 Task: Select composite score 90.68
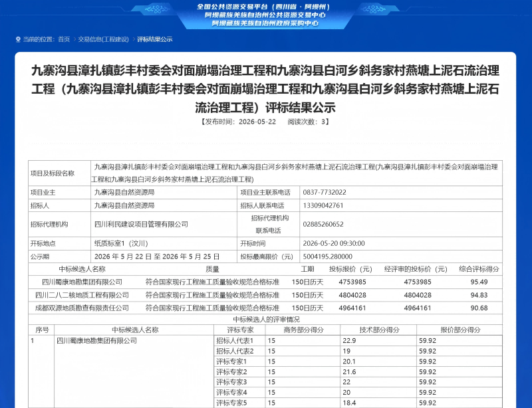479,308
